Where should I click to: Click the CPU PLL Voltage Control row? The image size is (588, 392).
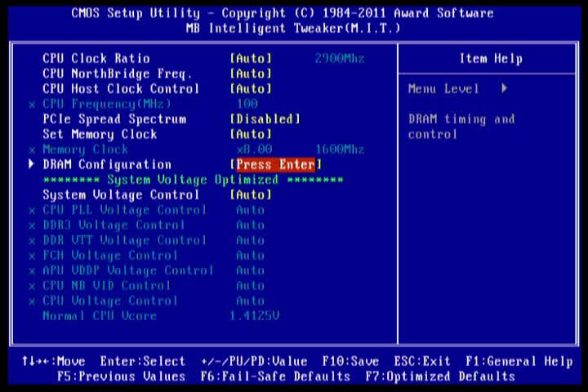(x=124, y=210)
